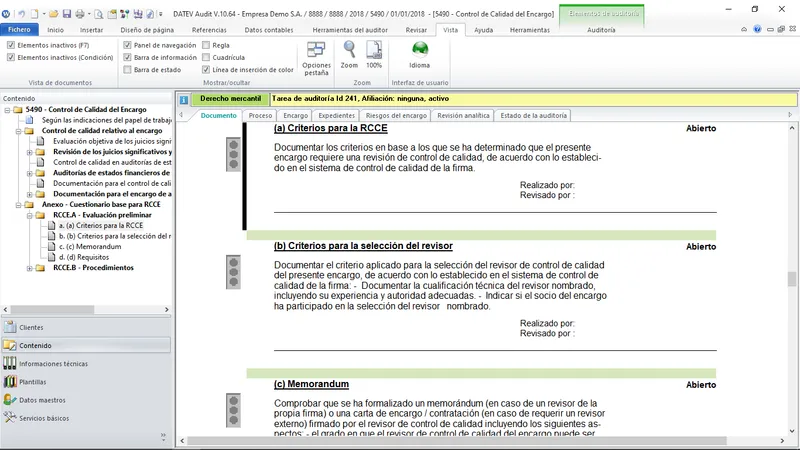The height and width of the screenshot is (450, 800).
Task: Uncheck Panel de navegación
Action: 128,45
